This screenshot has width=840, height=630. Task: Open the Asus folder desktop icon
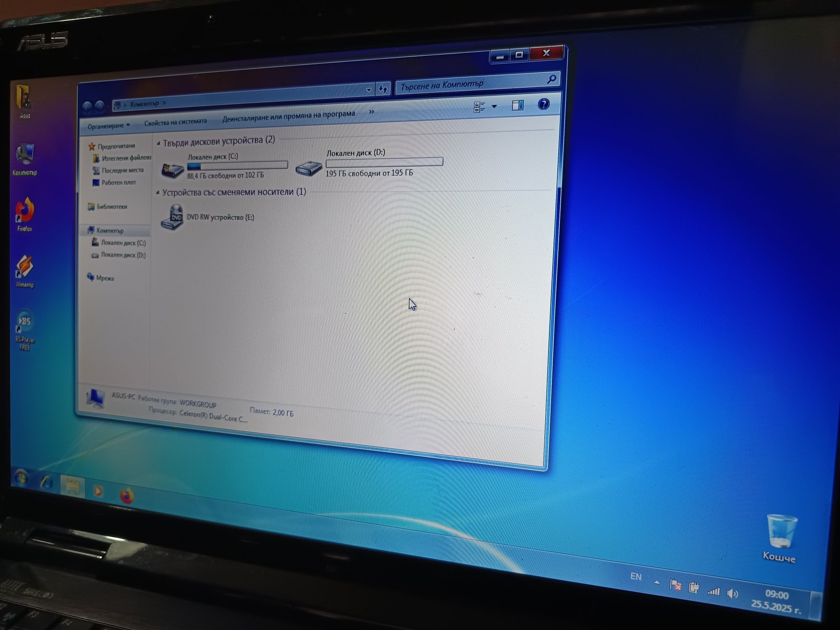click(24, 101)
